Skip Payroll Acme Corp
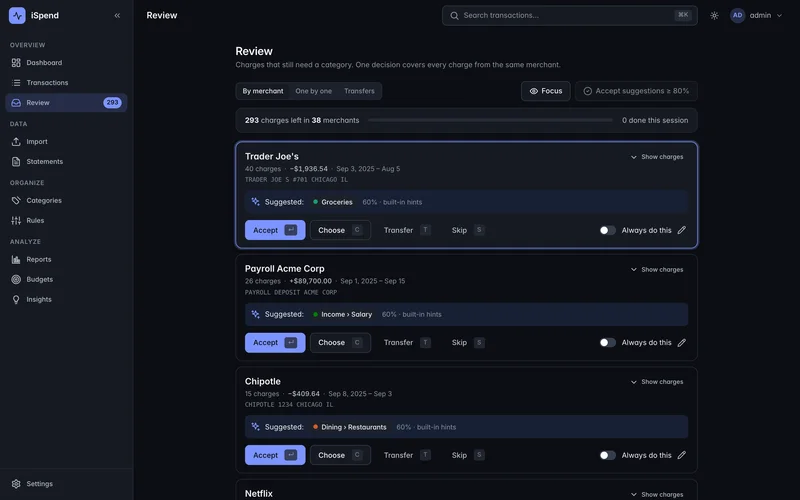Screen dimensions: 800x500 (467, 343)
